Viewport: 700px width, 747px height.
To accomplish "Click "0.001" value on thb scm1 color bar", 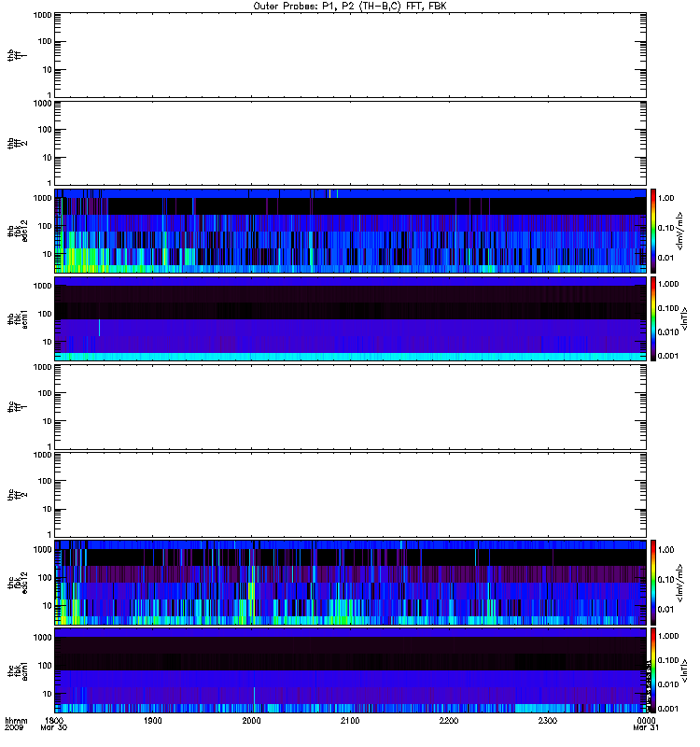I will 668,356.
